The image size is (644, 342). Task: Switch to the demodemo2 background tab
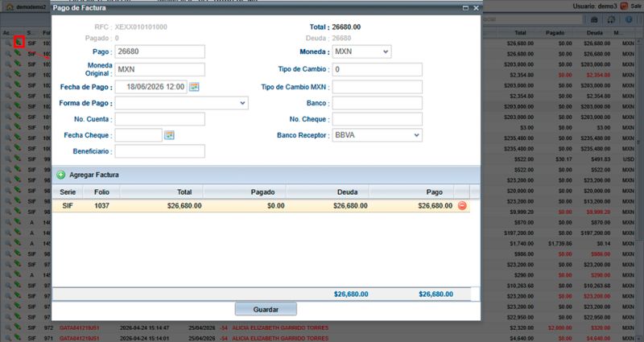pyautogui.click(x=27, y=7)
